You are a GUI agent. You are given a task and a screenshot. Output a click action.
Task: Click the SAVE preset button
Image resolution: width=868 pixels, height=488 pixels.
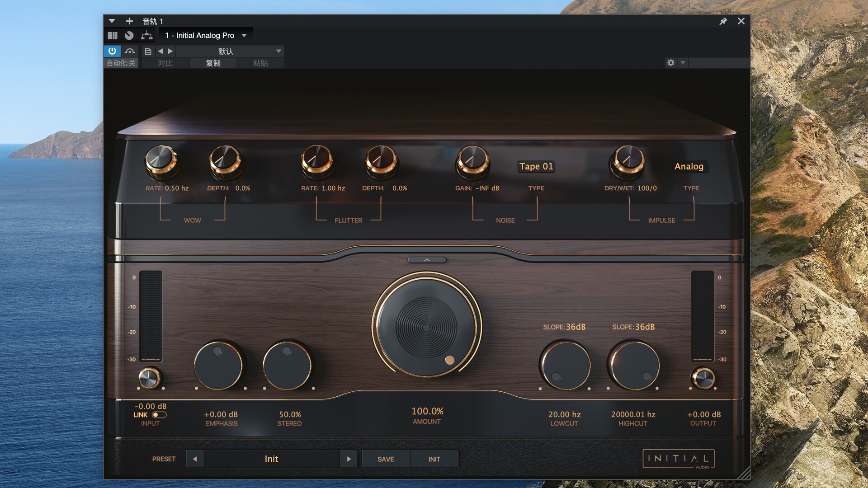[386, 459]
